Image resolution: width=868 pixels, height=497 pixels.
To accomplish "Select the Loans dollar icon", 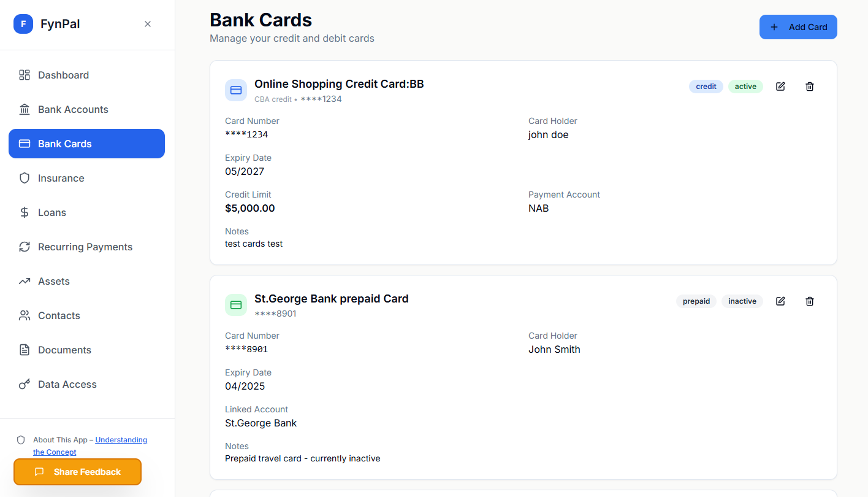I will [x=25, y=212].
